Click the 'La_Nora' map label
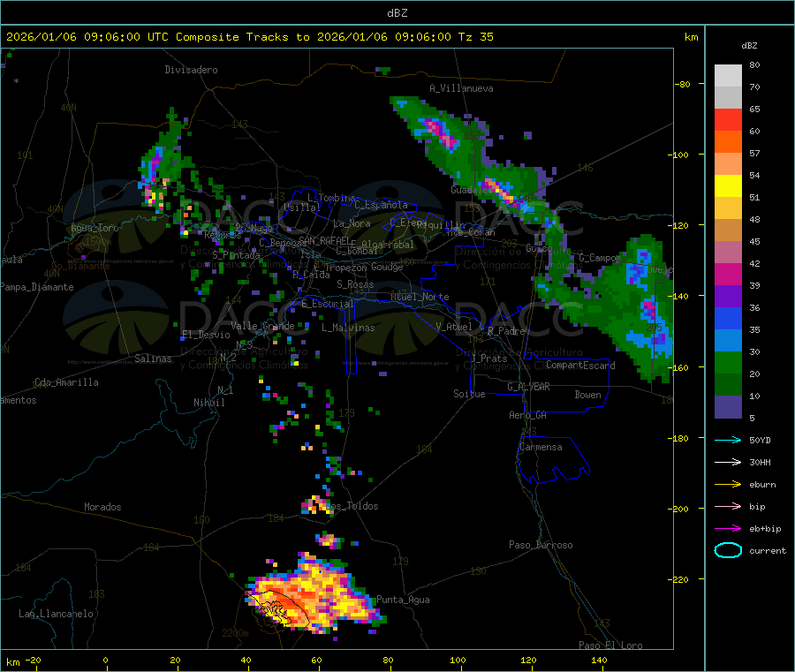Screen dimensions: 795x672 coord(352,223)
